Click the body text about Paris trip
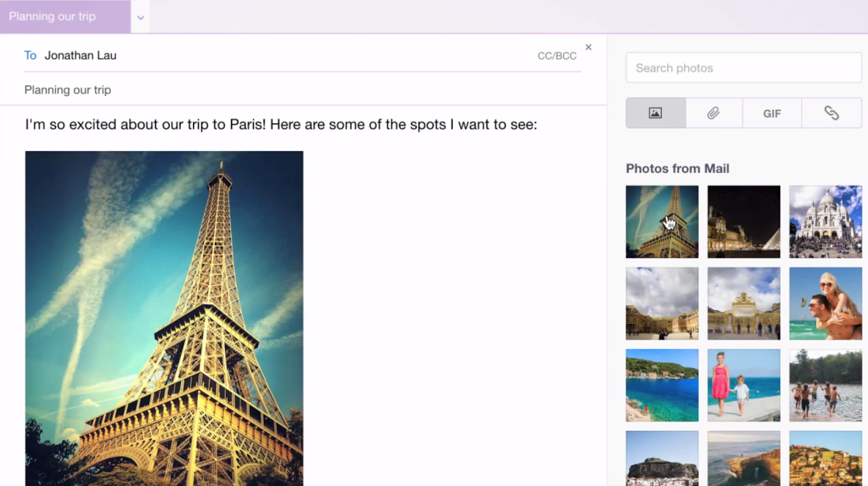 point(282,124)
